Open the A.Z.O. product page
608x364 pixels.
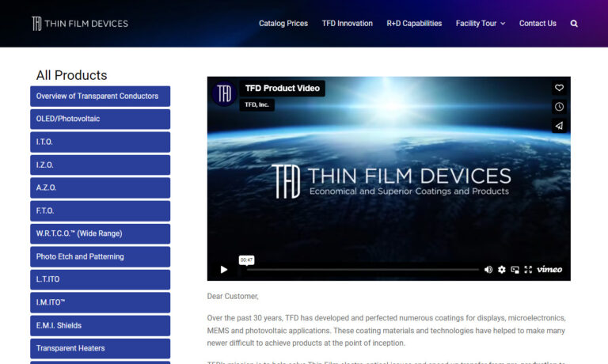click(x=100, y=188)
